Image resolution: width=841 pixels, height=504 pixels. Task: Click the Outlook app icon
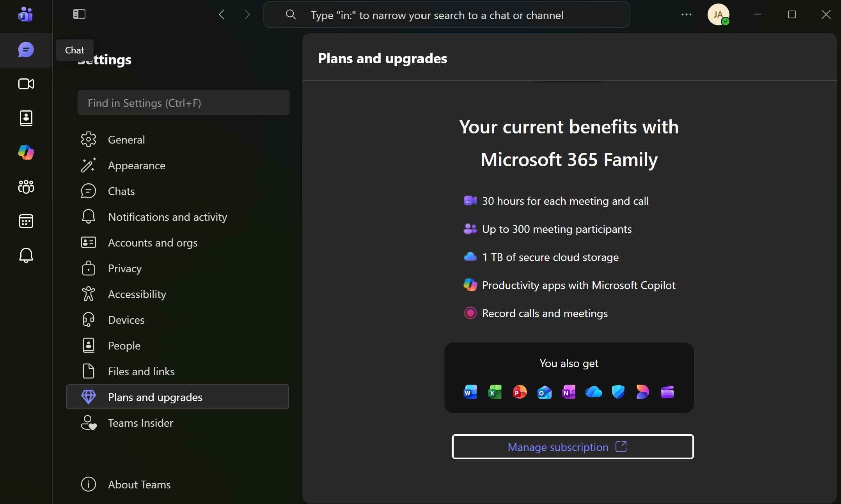(544, 392)
